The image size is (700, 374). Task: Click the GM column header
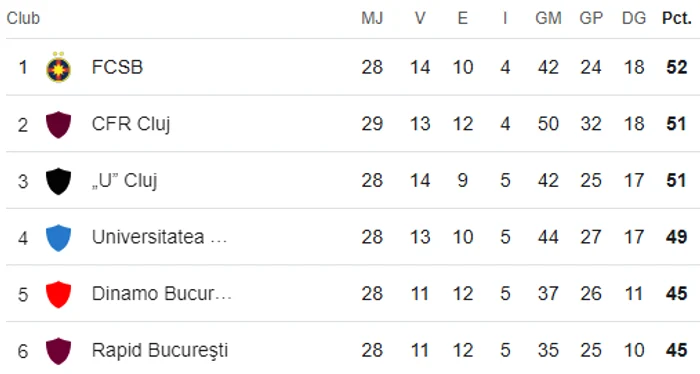548,18
